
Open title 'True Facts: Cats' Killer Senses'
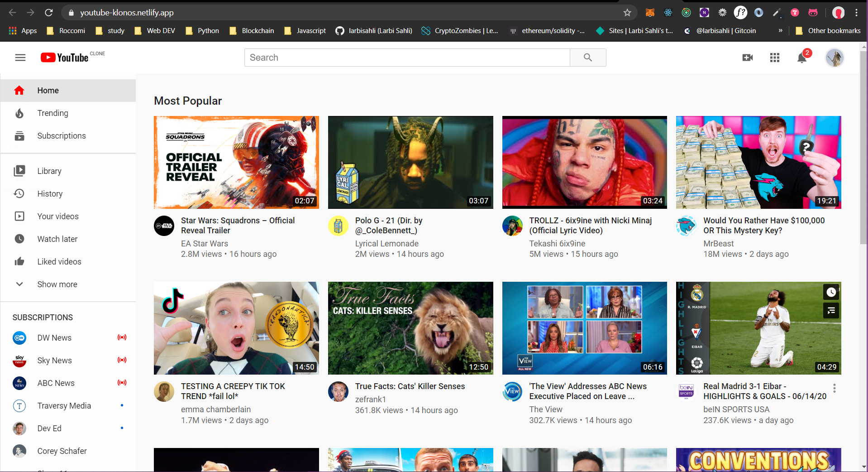(410, 386)
